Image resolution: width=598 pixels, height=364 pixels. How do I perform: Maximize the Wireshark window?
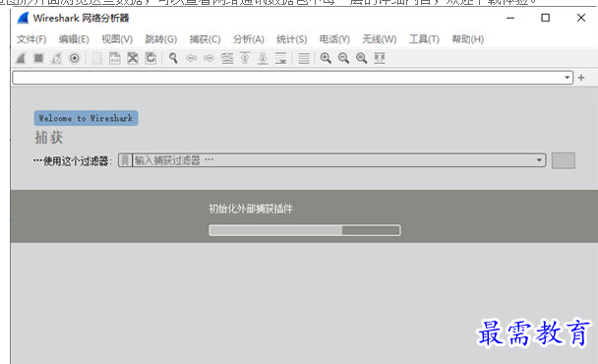[x=545, y=18]
